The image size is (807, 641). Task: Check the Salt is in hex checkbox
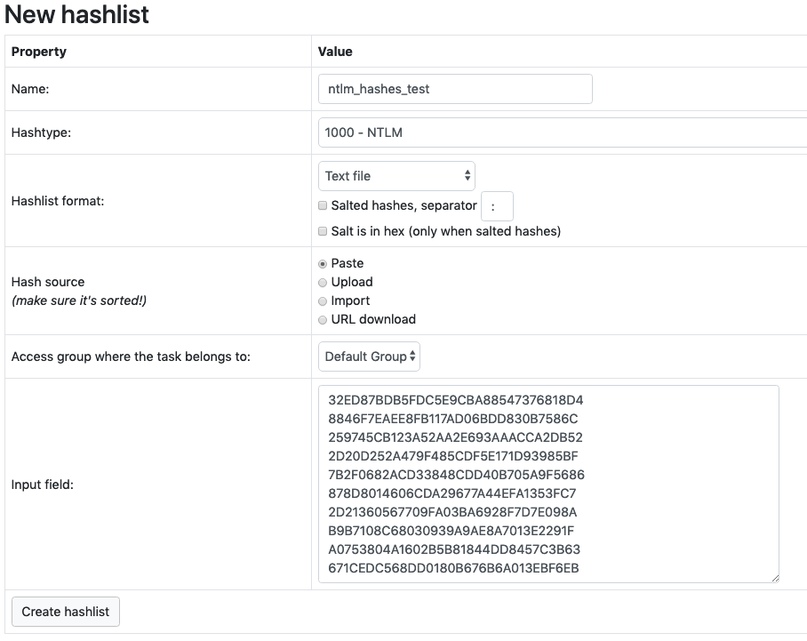(323, 232)
